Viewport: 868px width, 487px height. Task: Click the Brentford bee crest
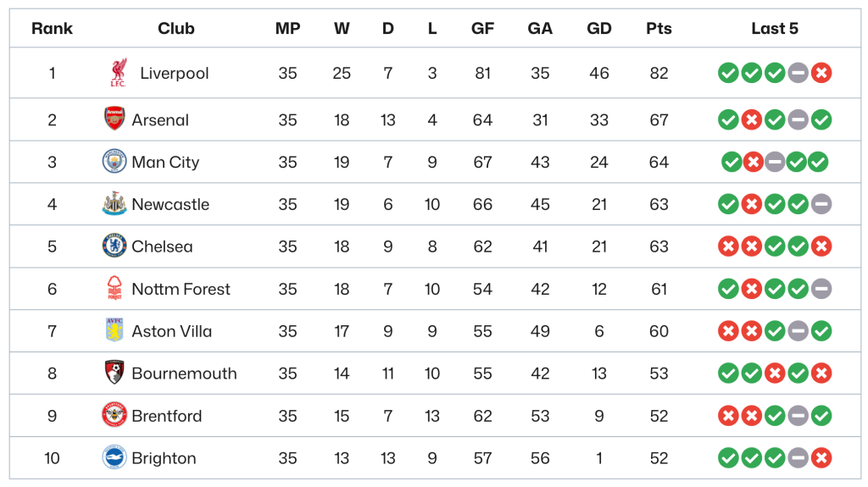point(114,416)
